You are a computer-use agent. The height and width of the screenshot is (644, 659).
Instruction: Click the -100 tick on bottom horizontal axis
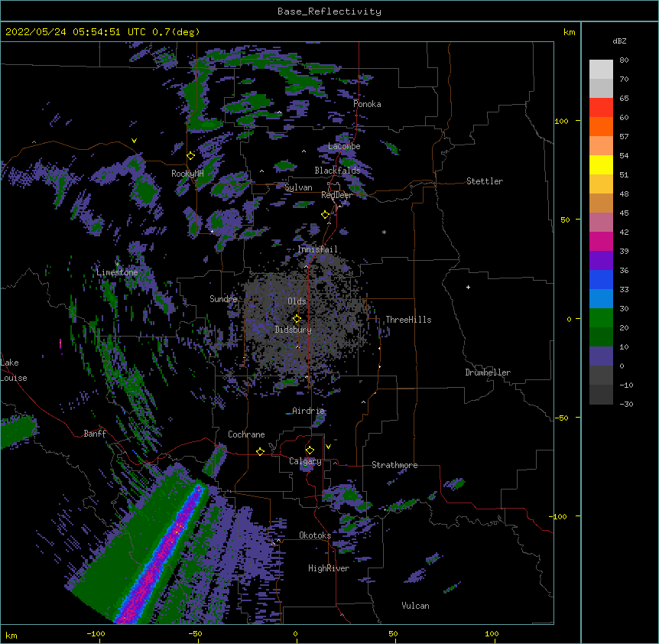[x=96, y=633]
